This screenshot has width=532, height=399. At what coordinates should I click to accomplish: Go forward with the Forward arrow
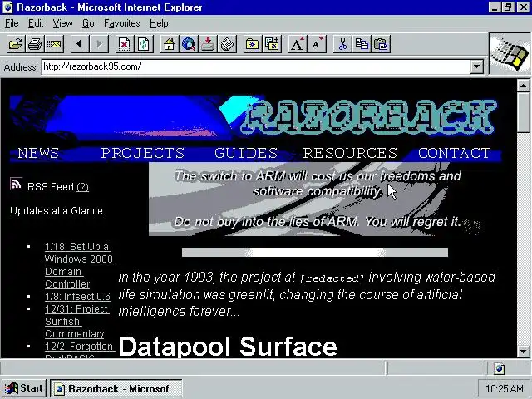pyautogui.click(x=99, y=44)
